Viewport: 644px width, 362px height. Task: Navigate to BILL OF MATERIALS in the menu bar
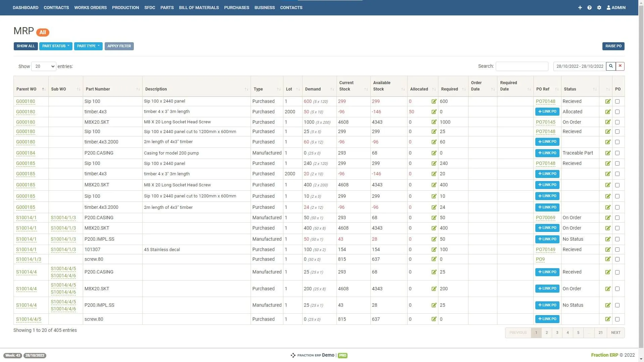199,7
